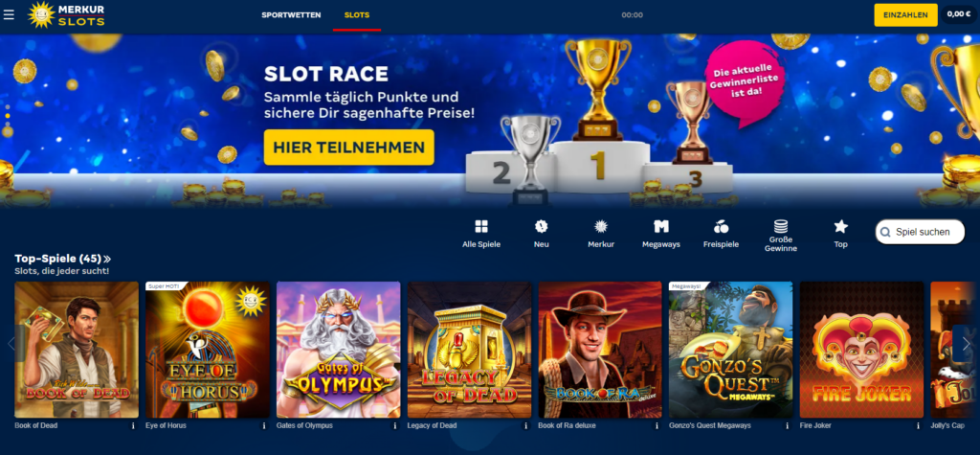Screen dimensions: 980x455
Task: Advance game carousel with right arrow
Action: [x=967, y=344]
